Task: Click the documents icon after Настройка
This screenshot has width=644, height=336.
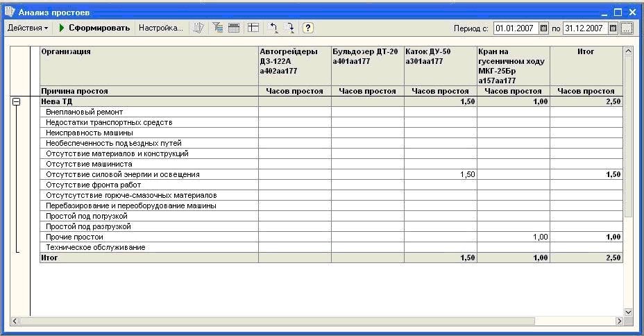Action: tap(198, 28)
